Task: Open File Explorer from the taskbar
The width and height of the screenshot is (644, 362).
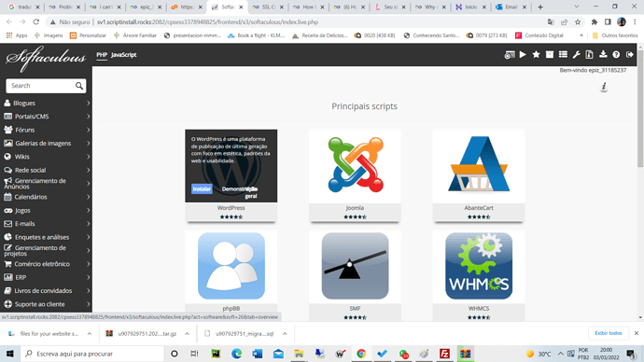Action: click(x=299, y=354)
